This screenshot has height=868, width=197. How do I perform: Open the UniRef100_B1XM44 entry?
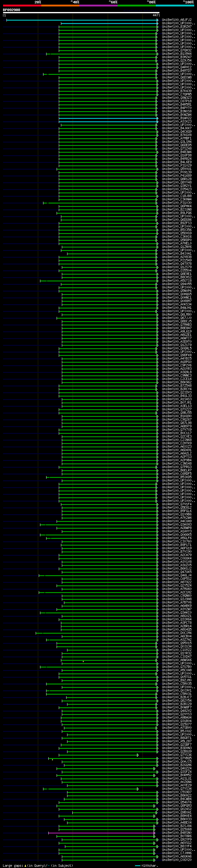[177, 54]
